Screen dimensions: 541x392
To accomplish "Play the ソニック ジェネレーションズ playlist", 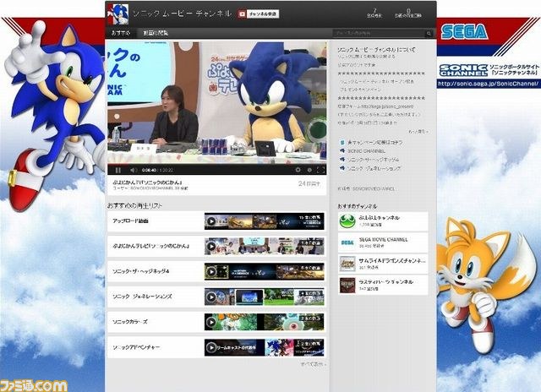I will coord(211,297).
